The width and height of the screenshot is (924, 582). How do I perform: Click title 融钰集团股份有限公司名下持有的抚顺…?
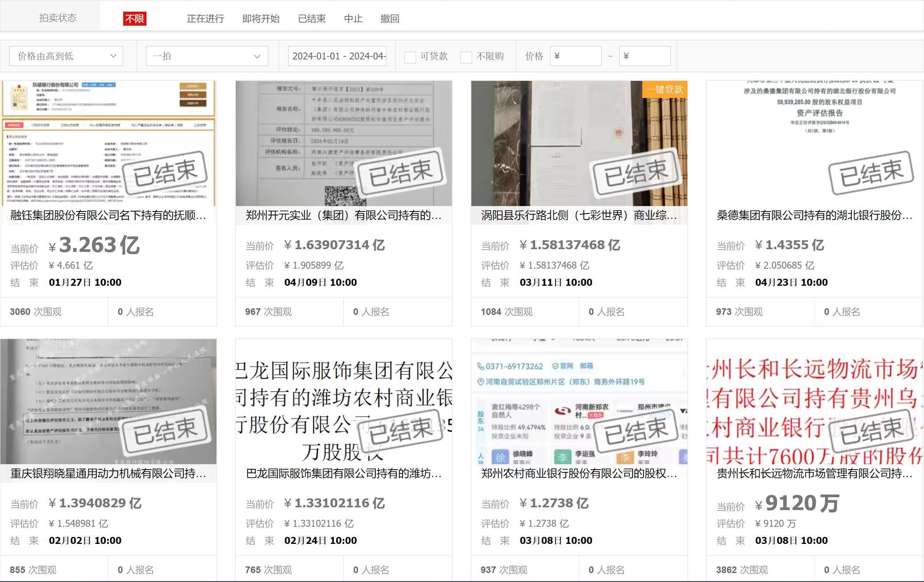108,215
